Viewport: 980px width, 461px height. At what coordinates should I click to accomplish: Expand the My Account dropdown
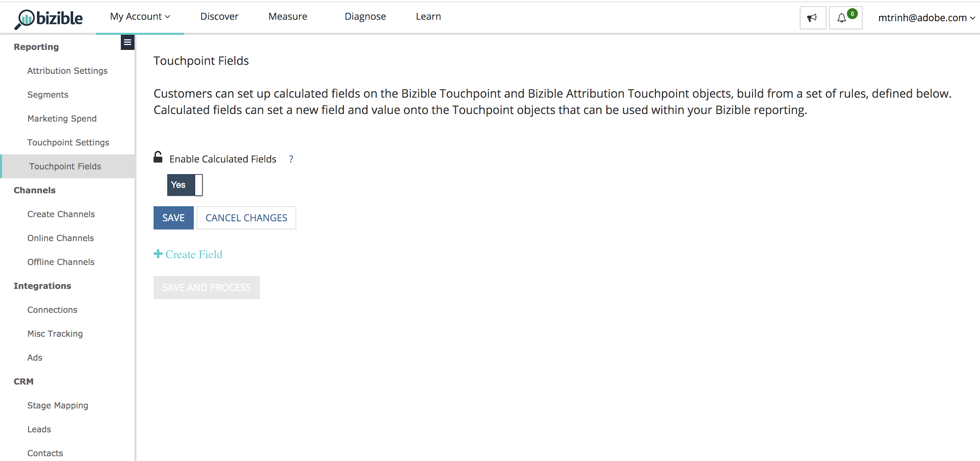point(140,16)
